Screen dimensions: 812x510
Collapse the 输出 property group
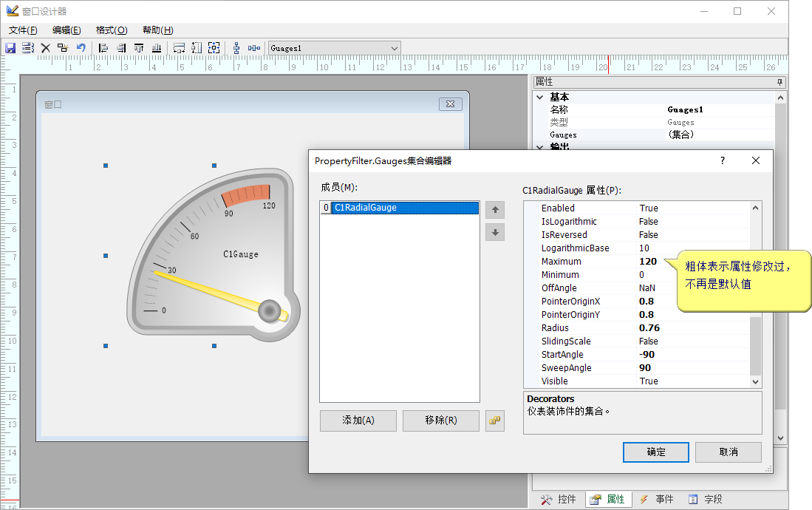[540, 146]
